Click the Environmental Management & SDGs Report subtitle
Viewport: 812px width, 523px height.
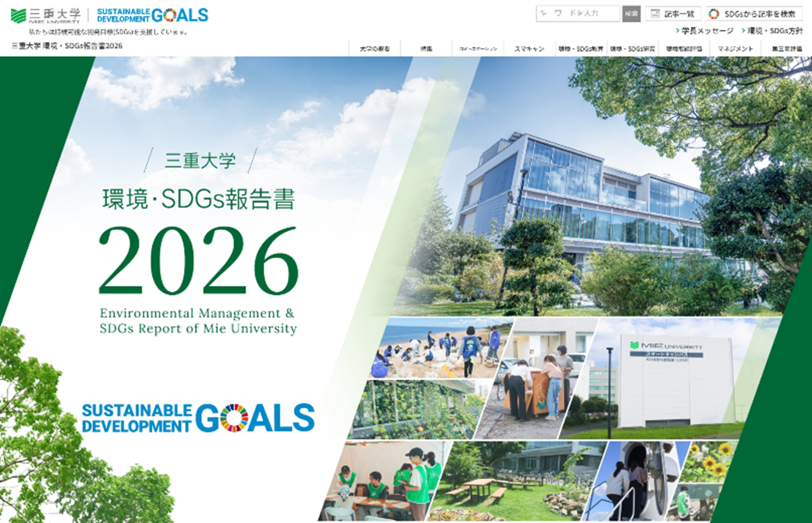[198, 321]
